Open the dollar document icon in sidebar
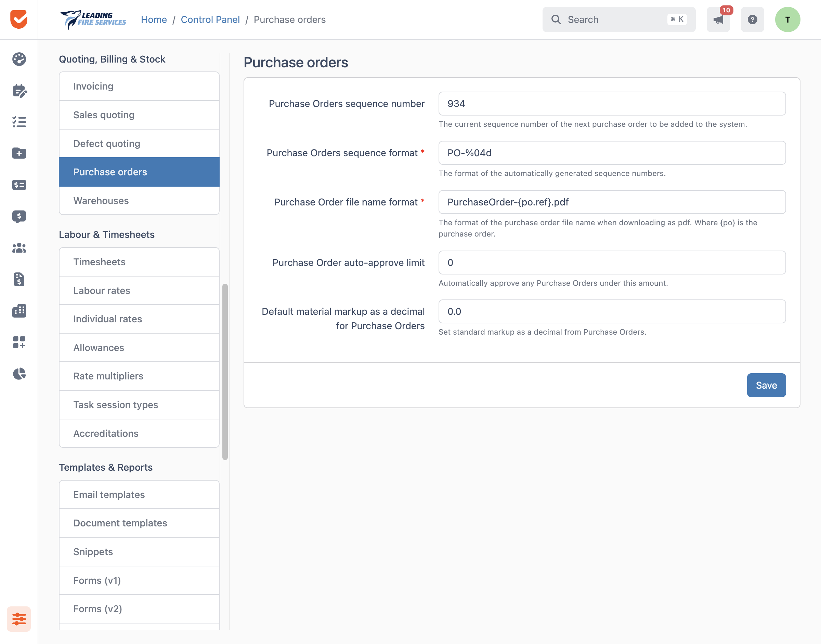The width and height of the screenshot is (821, 644). [x=19, y=279]
